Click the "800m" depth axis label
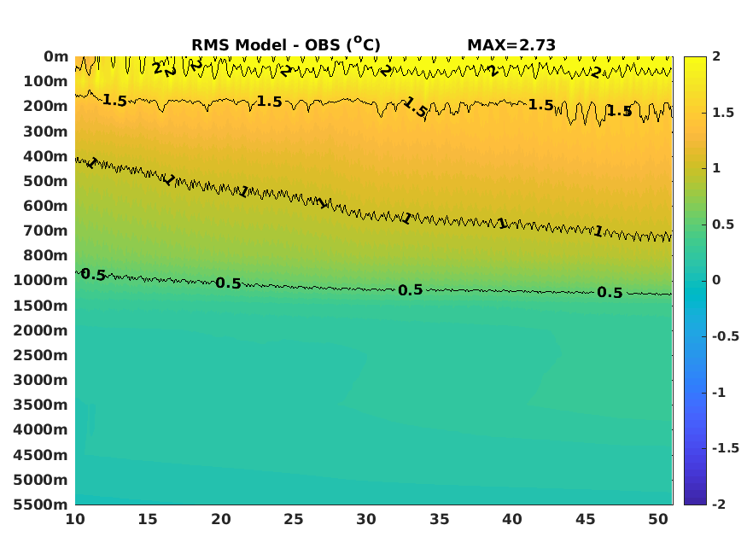 pos(46,256)
